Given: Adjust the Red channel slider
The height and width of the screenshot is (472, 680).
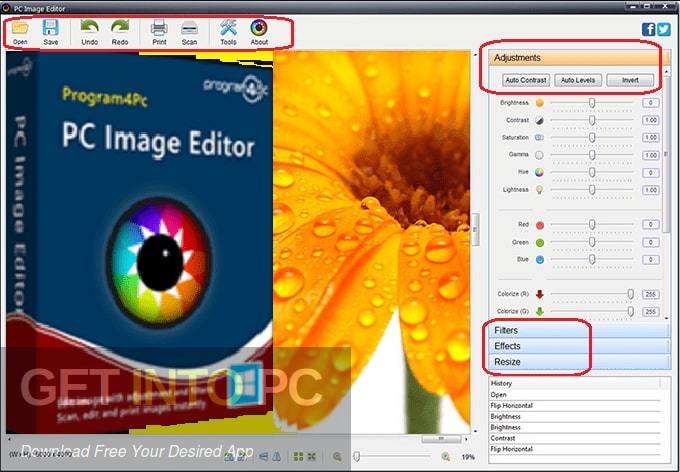Looking at the screenshot, I should point(592,225).
